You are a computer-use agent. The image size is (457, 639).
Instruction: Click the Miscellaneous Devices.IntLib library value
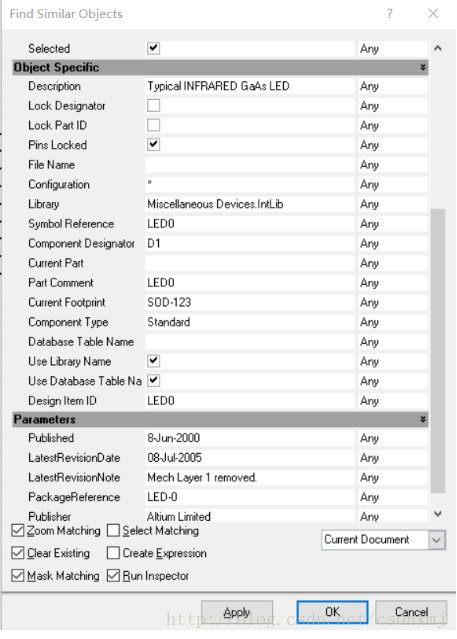point(249,204)
